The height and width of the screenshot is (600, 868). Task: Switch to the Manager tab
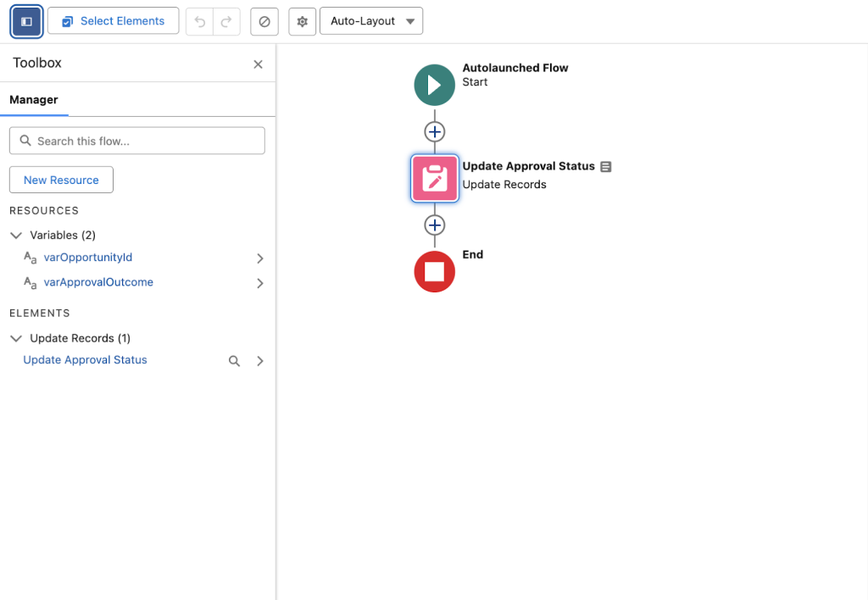[x=34, y=100]
